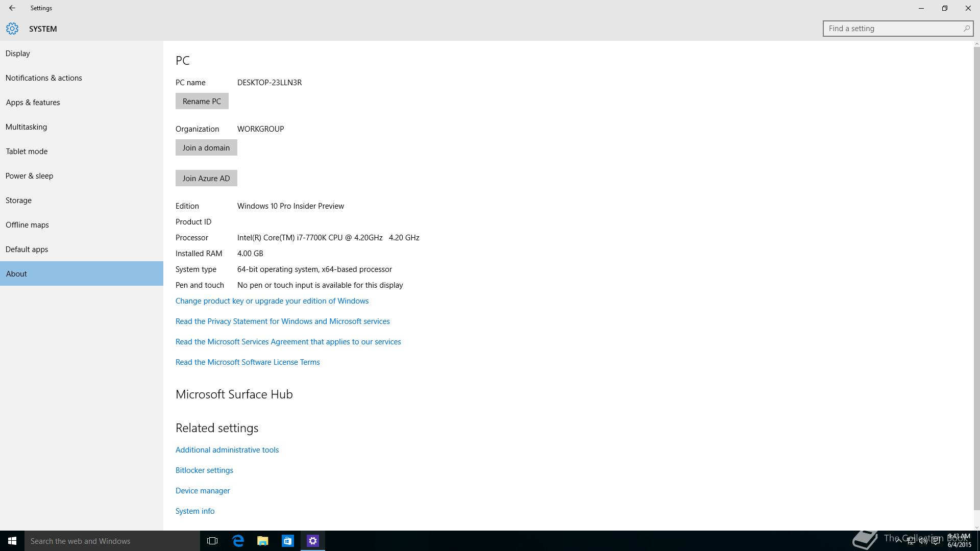Open Change product key or upgrade link
980x551 pixels.
click(272, 301)
